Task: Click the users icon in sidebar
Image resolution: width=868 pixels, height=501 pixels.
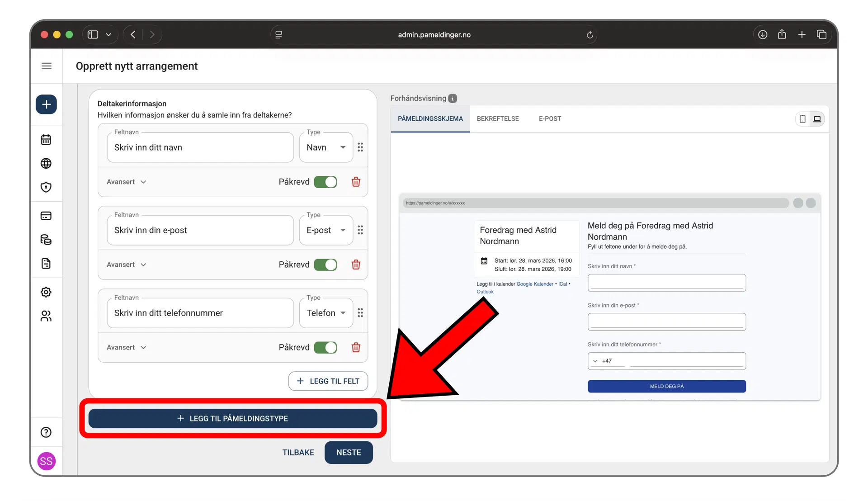Action: click(46, 316)
